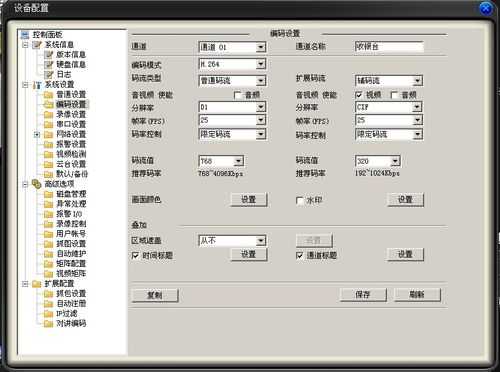Open the 磁盘管理 folder icon
Viewport: 500px width, 372px height.
pos(49,194)
